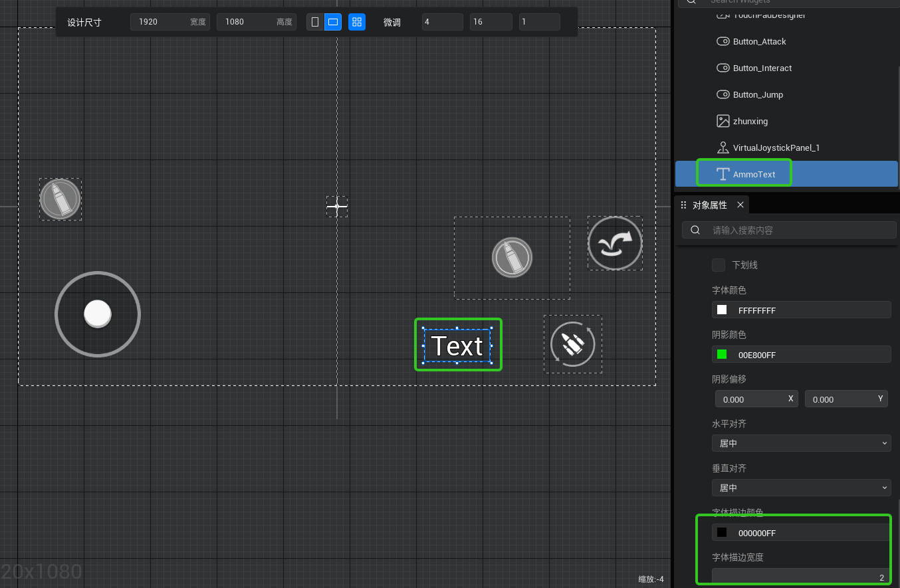Click the 字体颜色 white color swatch

coord(722,310)
